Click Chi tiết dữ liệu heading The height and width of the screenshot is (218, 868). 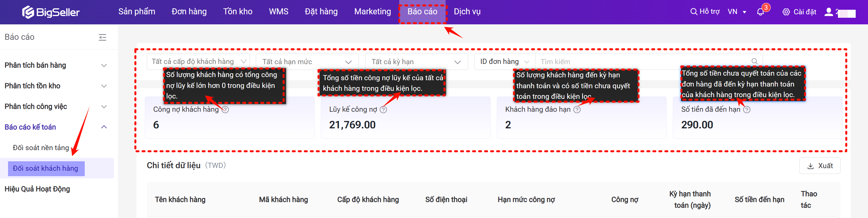pyautogui.click(x=173, y=166)
